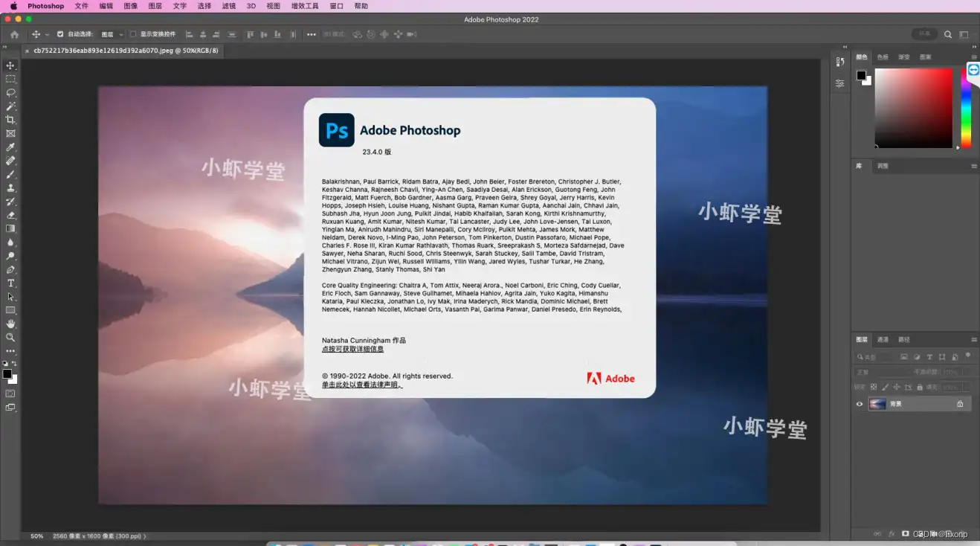
Task: Select the Lasso tool
Action: click(x=10, y=92)
